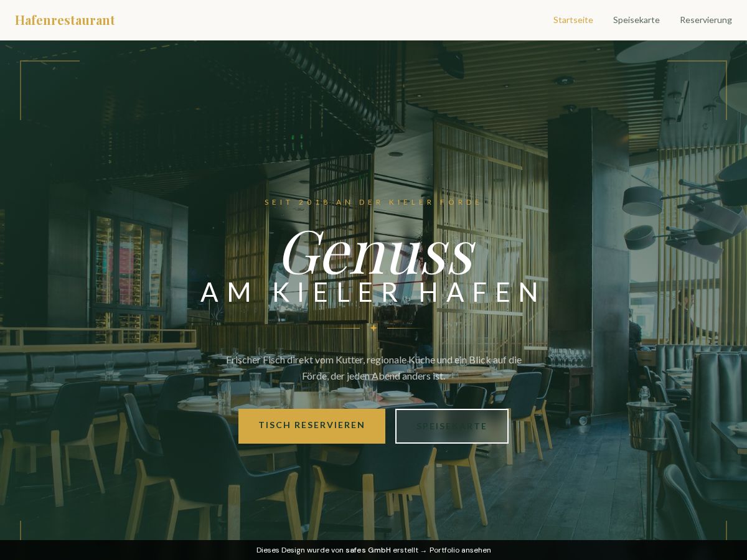
Task: Click the Tisch Reservieren button
Action: (x=312, y=426)
